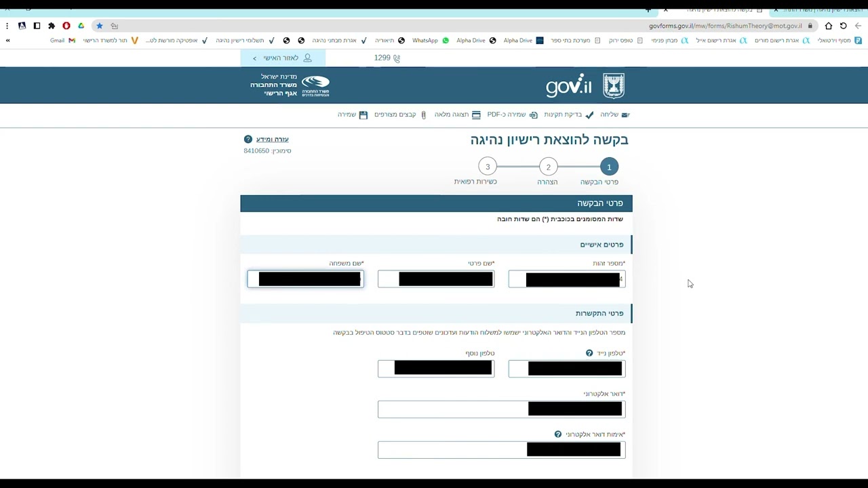Click the שם פרטי input field
This screenshot has height=488, width=868.
[436, 279]
